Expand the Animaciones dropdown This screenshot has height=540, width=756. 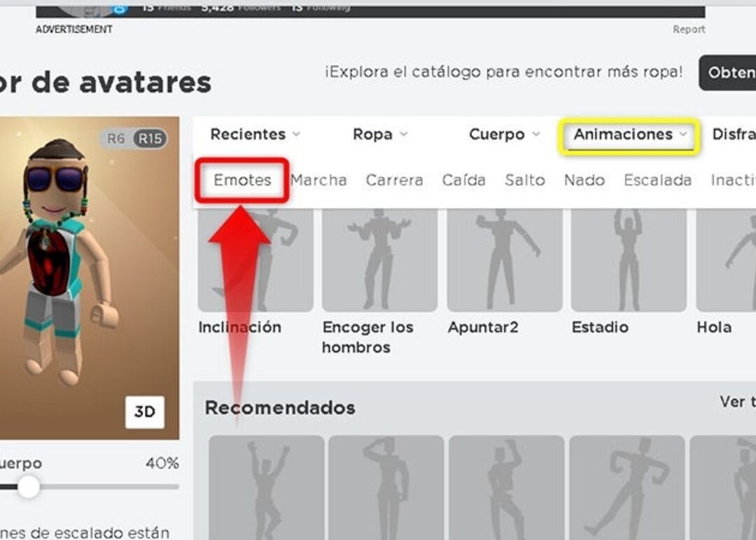coord(630,134)
